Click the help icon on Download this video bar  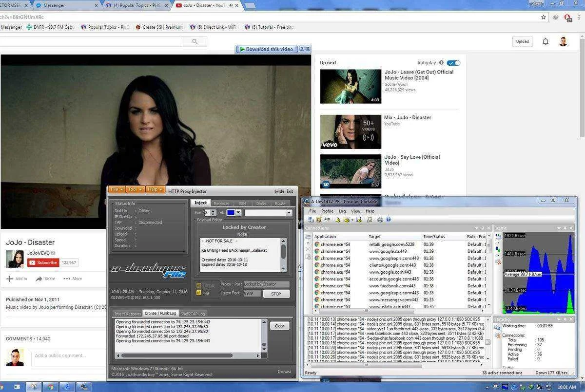click(x=302, y=49)
